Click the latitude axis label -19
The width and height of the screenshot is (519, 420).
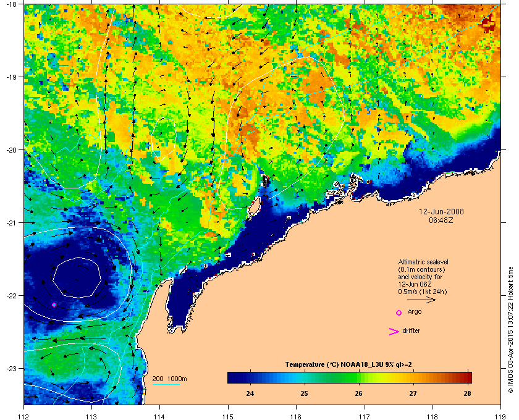(x=11, y=77)
